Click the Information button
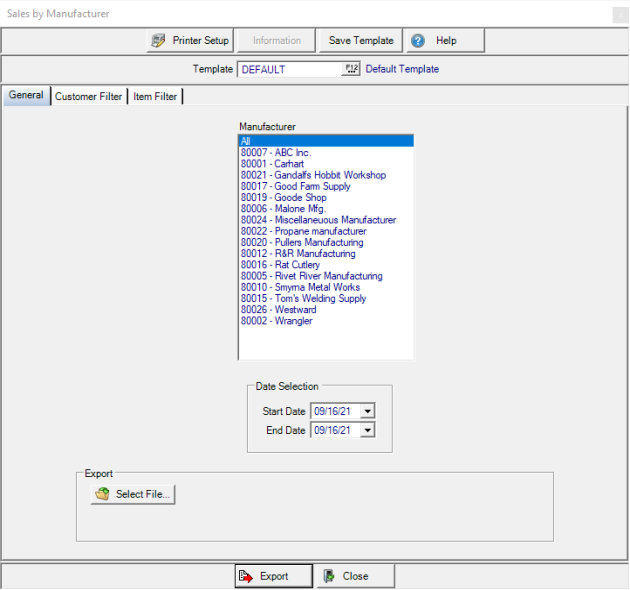 (x=276, y=41)
